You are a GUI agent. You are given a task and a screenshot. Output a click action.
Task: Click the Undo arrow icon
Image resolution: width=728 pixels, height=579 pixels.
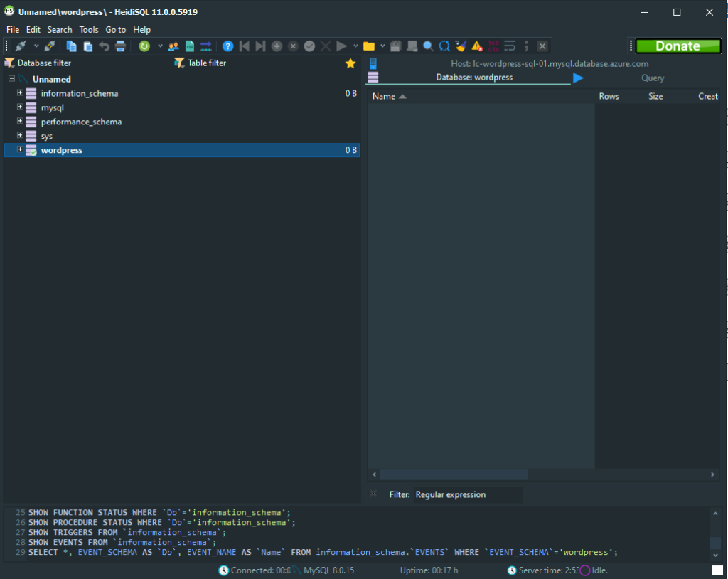(x=104, y=46)
